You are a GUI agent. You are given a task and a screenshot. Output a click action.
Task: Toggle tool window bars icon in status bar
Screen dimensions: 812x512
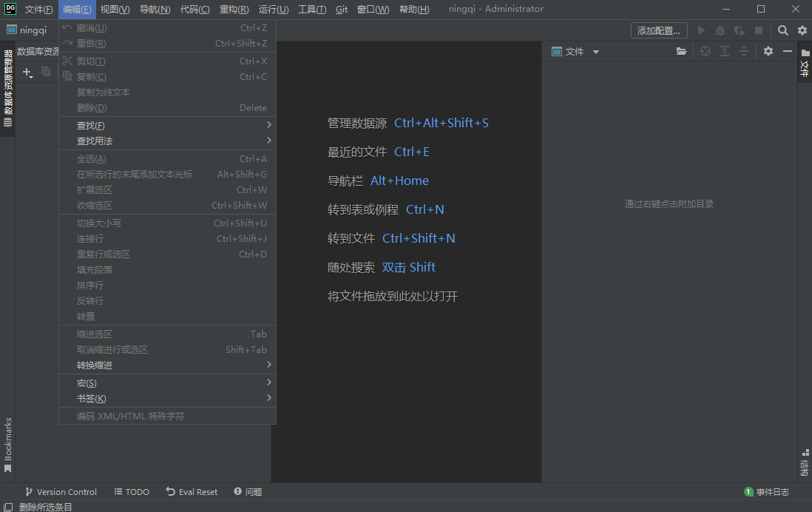8,507
